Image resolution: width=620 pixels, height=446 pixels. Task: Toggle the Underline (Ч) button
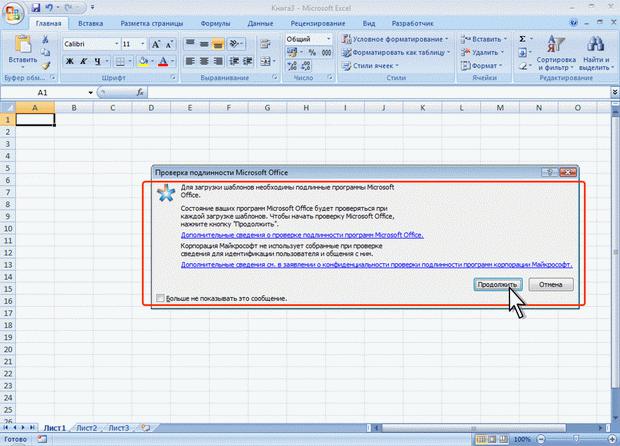click(x=97, y=61)
